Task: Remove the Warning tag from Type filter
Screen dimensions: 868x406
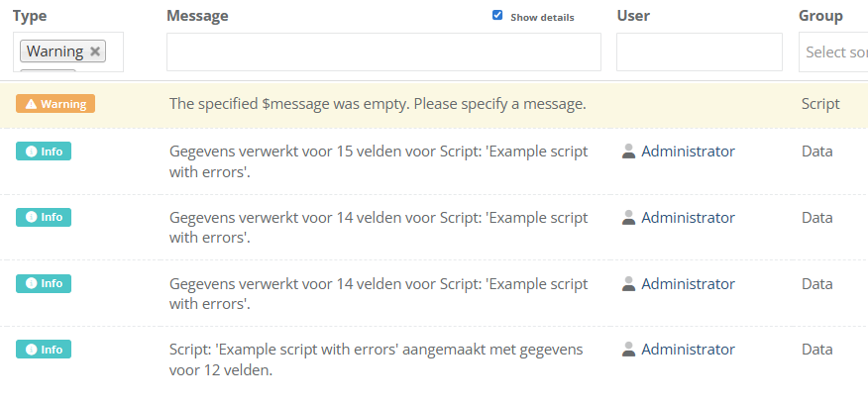Action: click(x=95, y=51)
